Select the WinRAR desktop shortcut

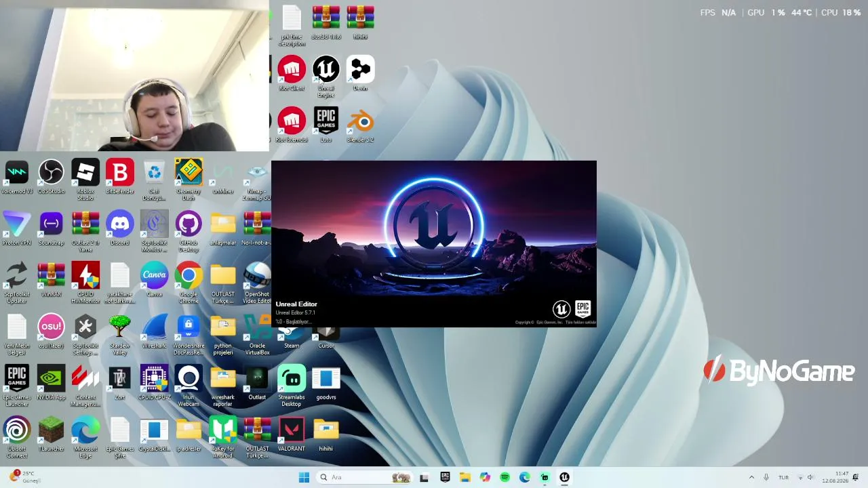point(52,281)
